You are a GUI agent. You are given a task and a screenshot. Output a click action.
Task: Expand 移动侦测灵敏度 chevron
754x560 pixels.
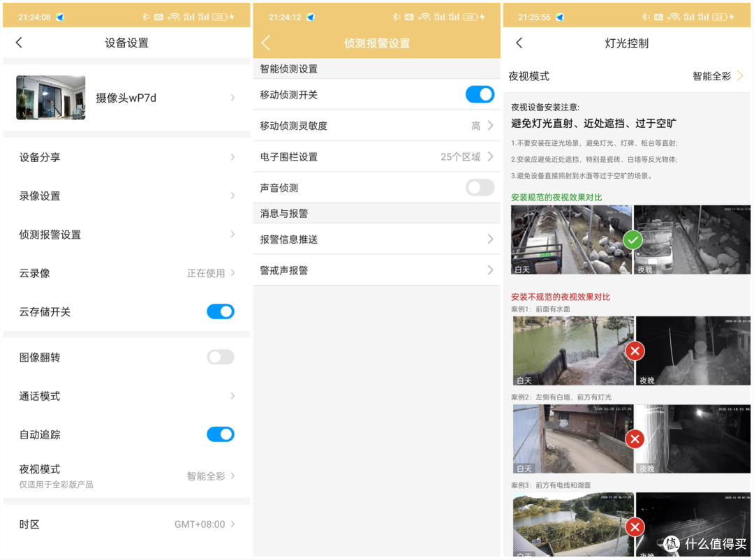pos(491,126)
